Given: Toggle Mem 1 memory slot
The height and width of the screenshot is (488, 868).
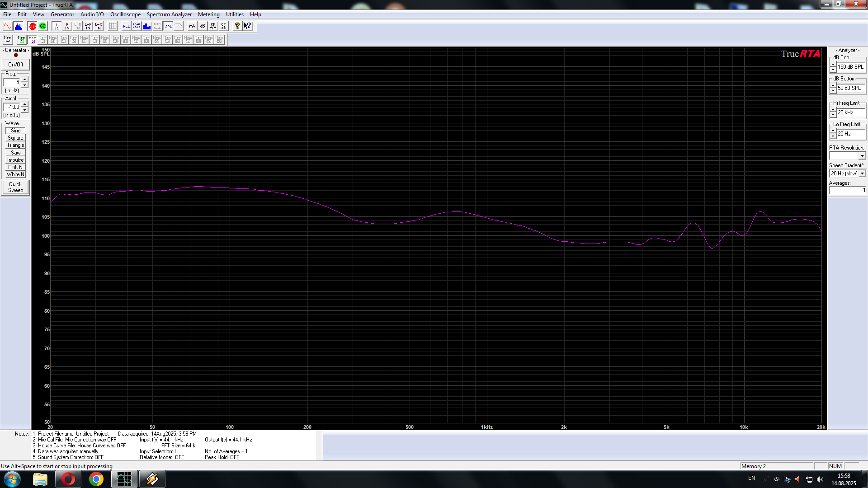Looking at the screenshot, I should (x=22, y=40).
